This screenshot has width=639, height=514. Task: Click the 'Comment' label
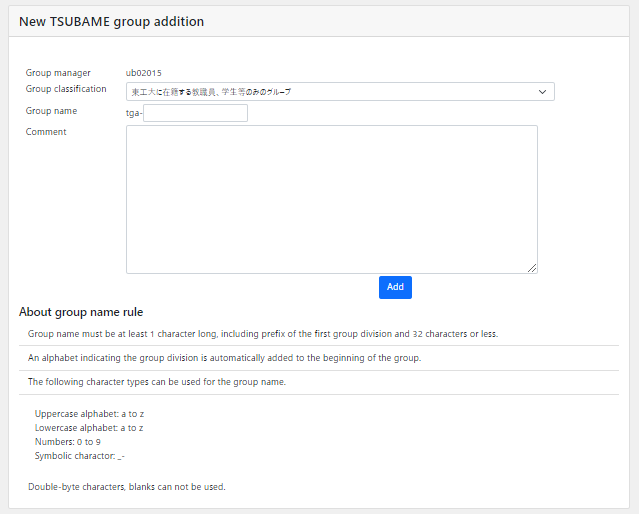(x=46, y=132)
